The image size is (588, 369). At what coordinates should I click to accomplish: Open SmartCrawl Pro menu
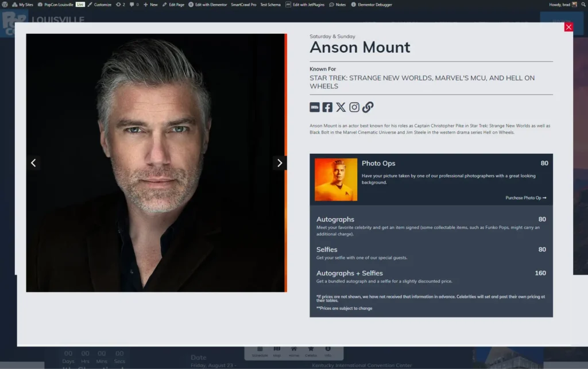[243, 5]
